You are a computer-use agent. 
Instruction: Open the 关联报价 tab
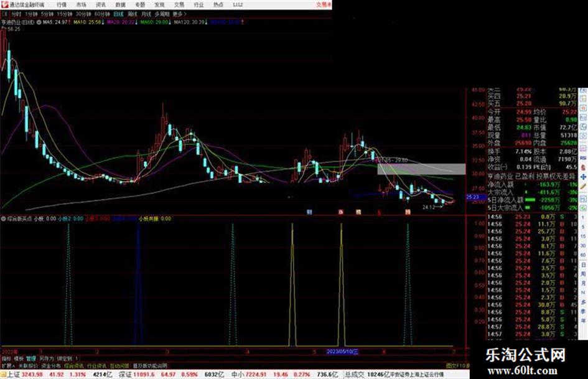pos(28,365)
